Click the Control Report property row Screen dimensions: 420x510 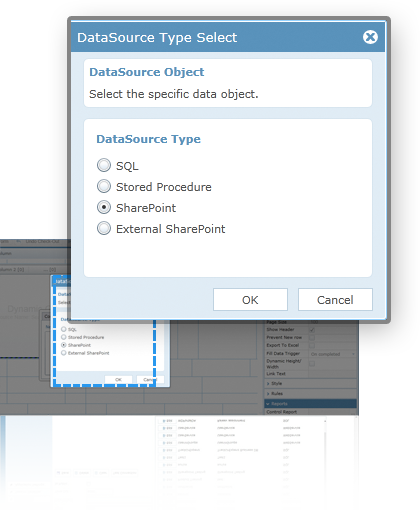click(311, 412)
